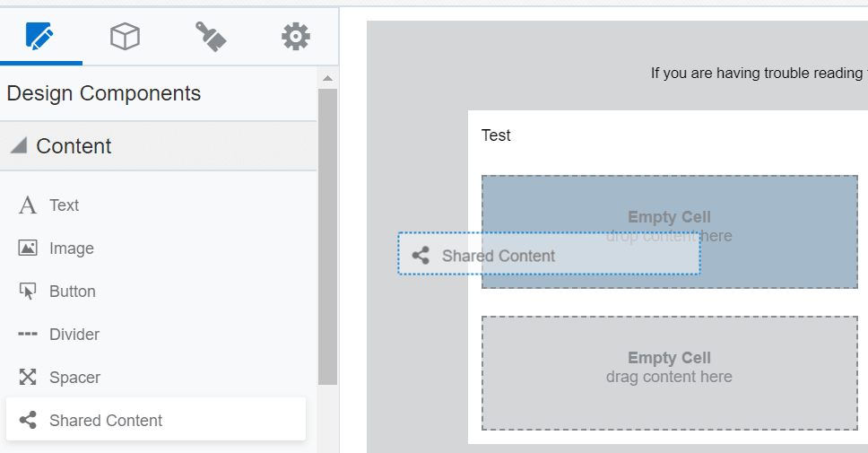Choose the Divider dashed-line icon

[28, 335]
